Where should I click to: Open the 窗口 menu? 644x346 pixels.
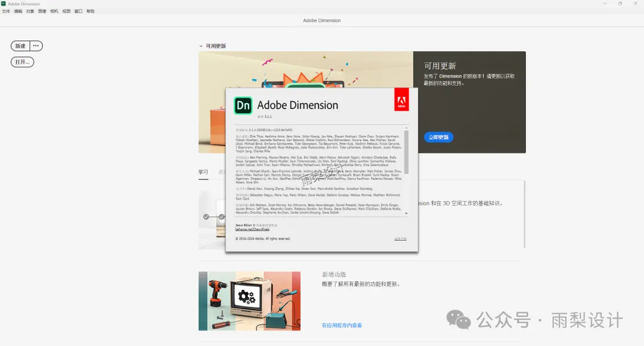click(79, 11)
